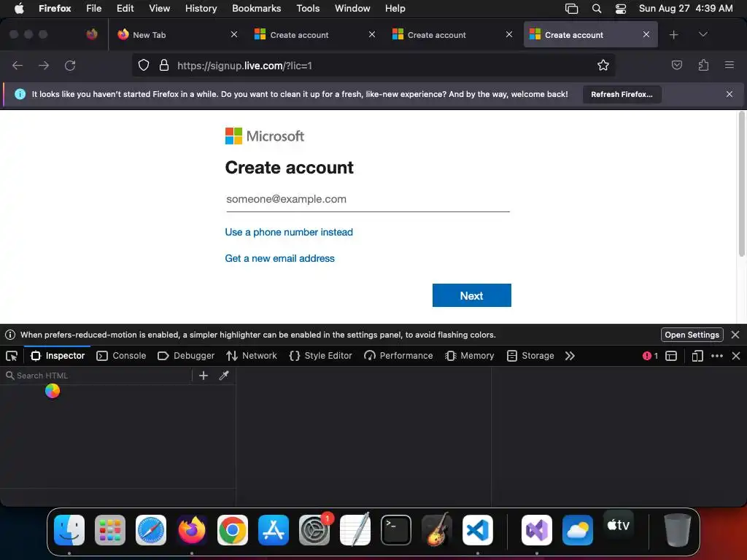Open Launchpad from the dock

click(x=110, y=529)
